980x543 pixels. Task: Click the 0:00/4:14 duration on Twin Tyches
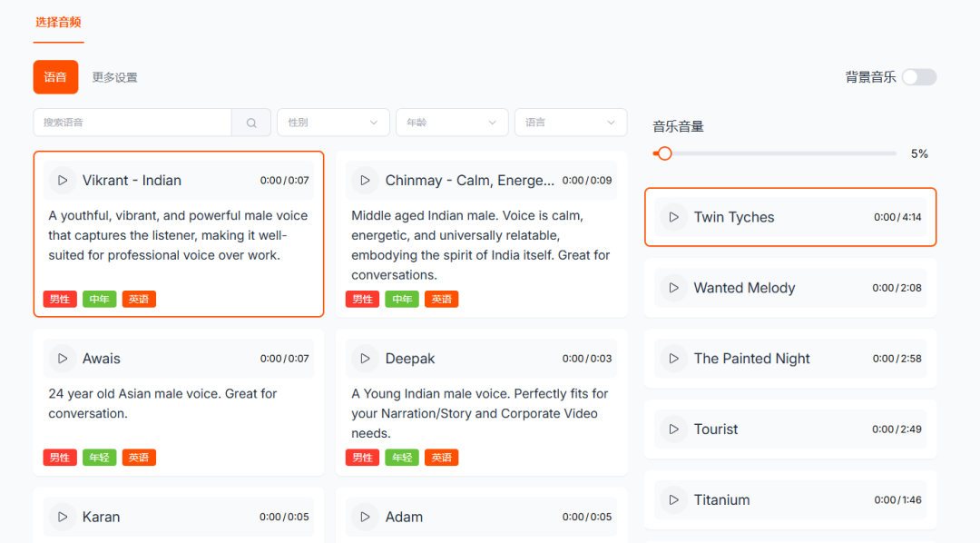897,217
